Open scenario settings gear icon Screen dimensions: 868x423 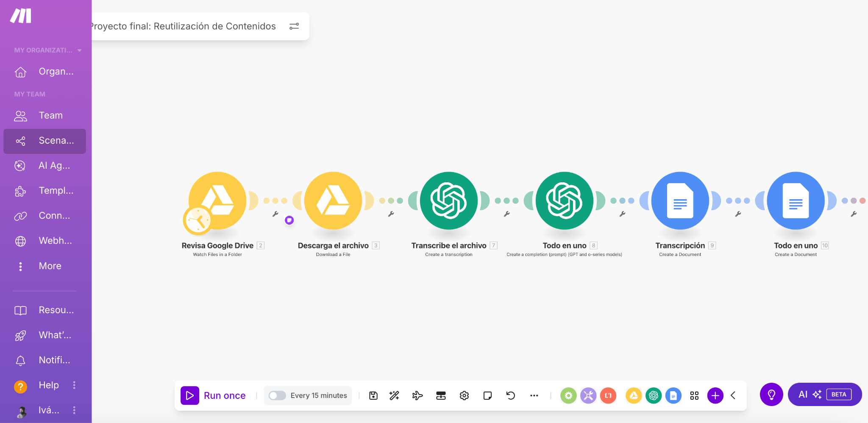click(464, 395)
